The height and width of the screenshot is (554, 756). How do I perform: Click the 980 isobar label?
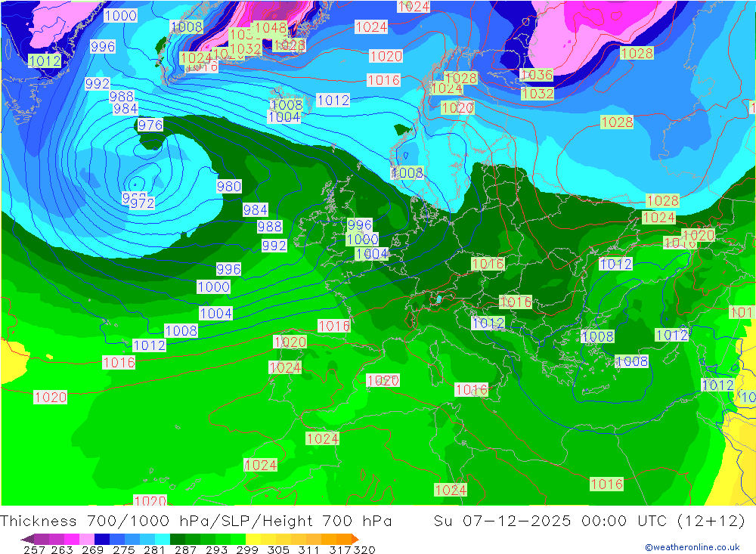229,187
